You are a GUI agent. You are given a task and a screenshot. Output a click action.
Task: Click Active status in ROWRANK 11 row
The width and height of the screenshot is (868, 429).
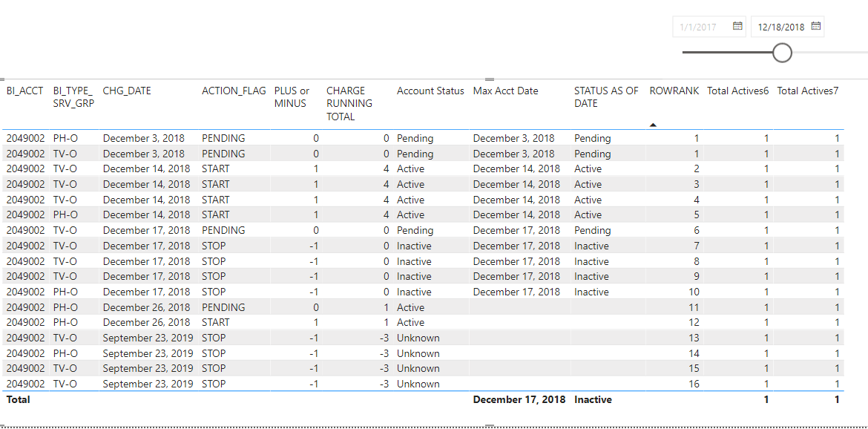[411, 307]
